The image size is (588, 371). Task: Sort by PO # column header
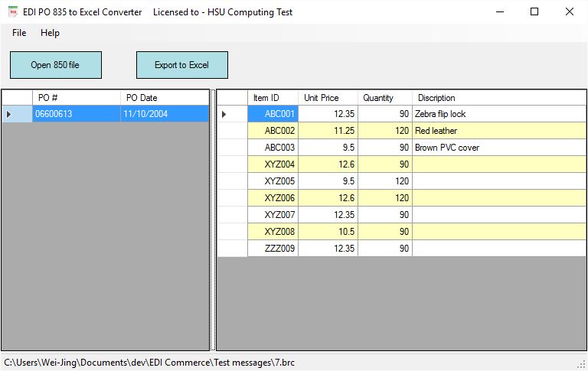tap(76, 98)
